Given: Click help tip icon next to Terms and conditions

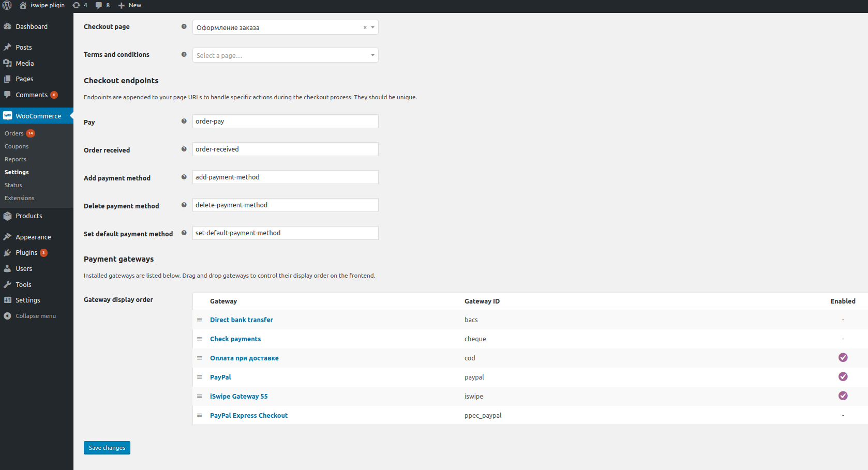Looking at the screenshot, I should 184,54.
